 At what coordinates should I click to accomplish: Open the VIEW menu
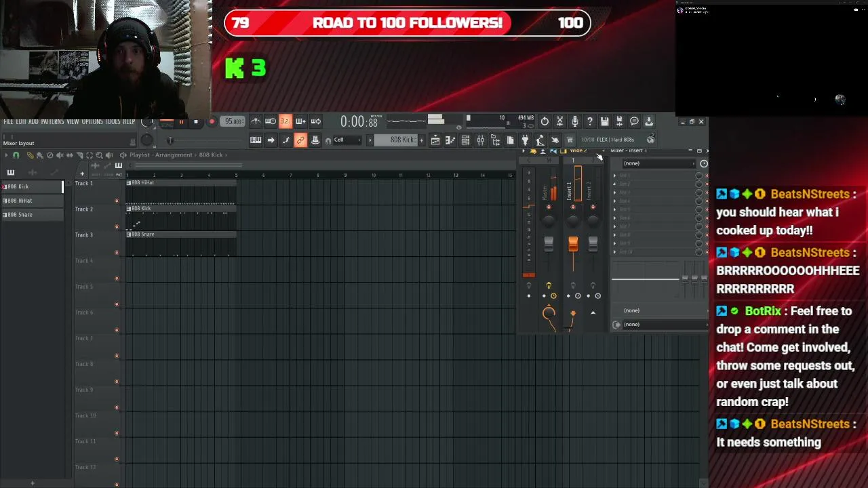[73, 121]
